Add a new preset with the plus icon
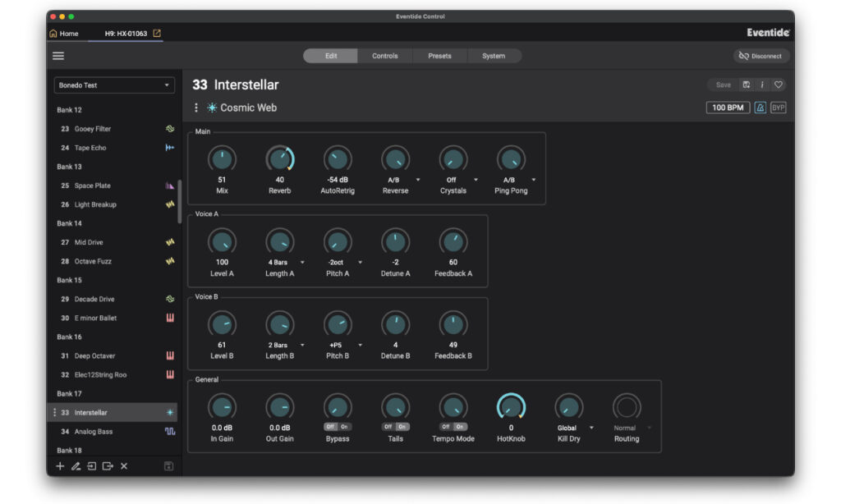The image size is (841, 504). click(x=60, y=466)
